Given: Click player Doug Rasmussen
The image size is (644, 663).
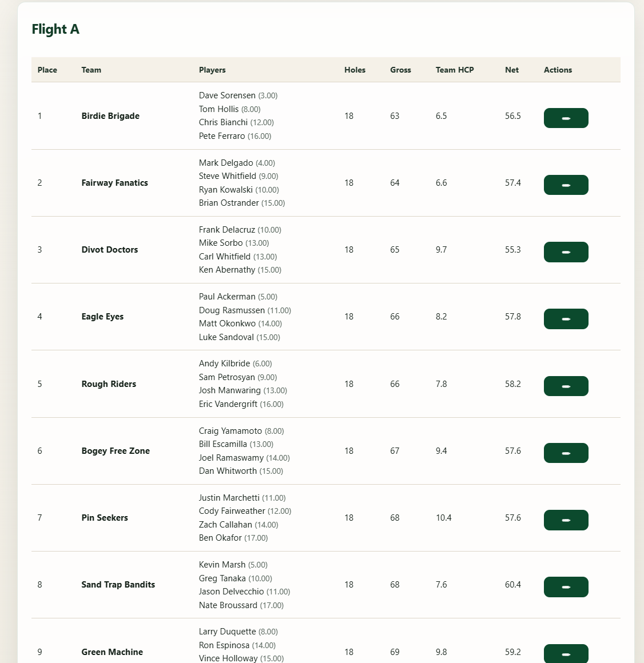Looking at the screenshot, I should click(232, 310).
